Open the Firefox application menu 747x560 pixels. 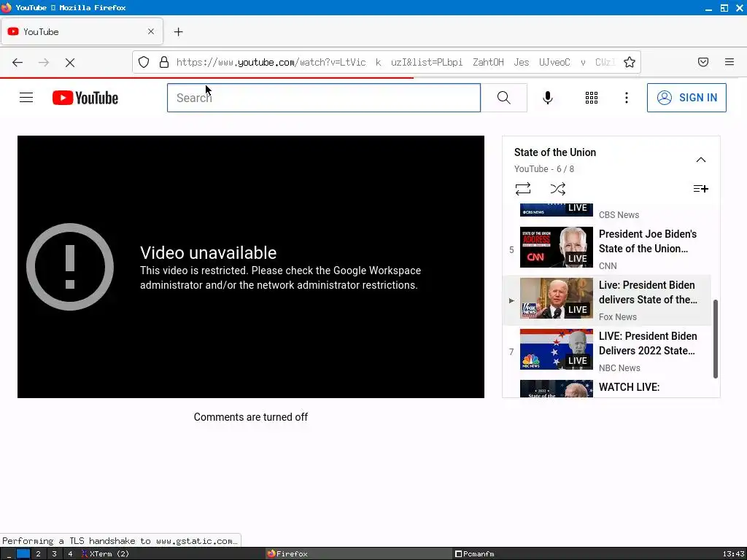point(729,62)
